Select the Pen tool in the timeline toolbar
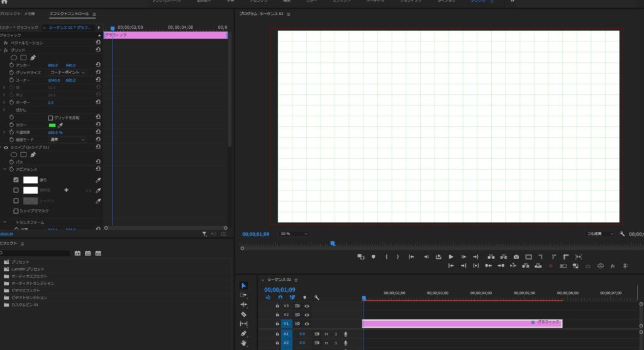The height and width of the screenshot is (350, 644). (243, 333)
